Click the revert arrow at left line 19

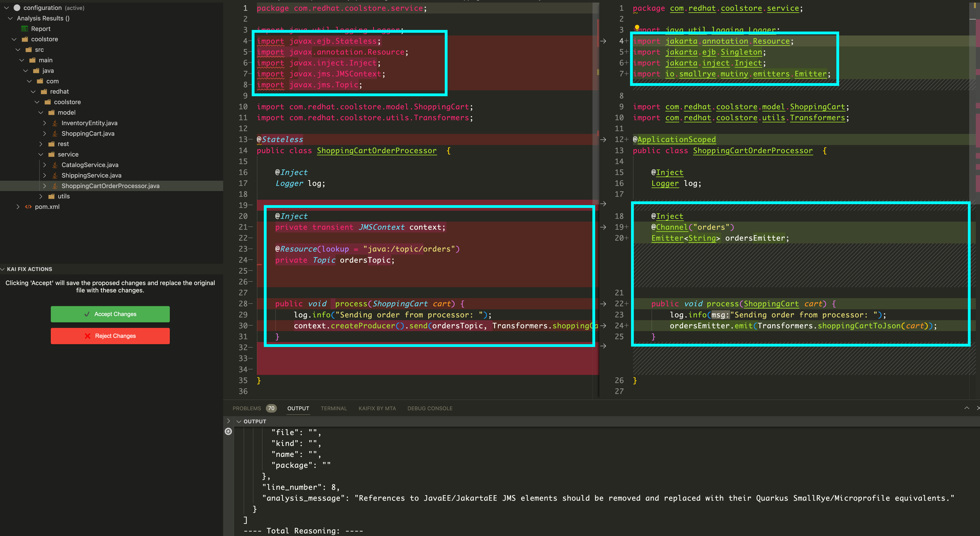[x=603, y=204]
